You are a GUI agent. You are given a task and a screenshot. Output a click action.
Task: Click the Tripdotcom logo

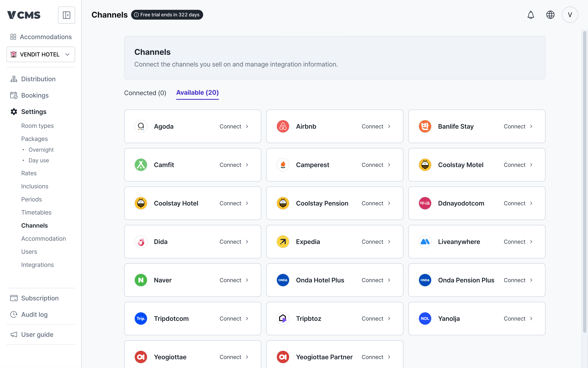coord(141,319)
